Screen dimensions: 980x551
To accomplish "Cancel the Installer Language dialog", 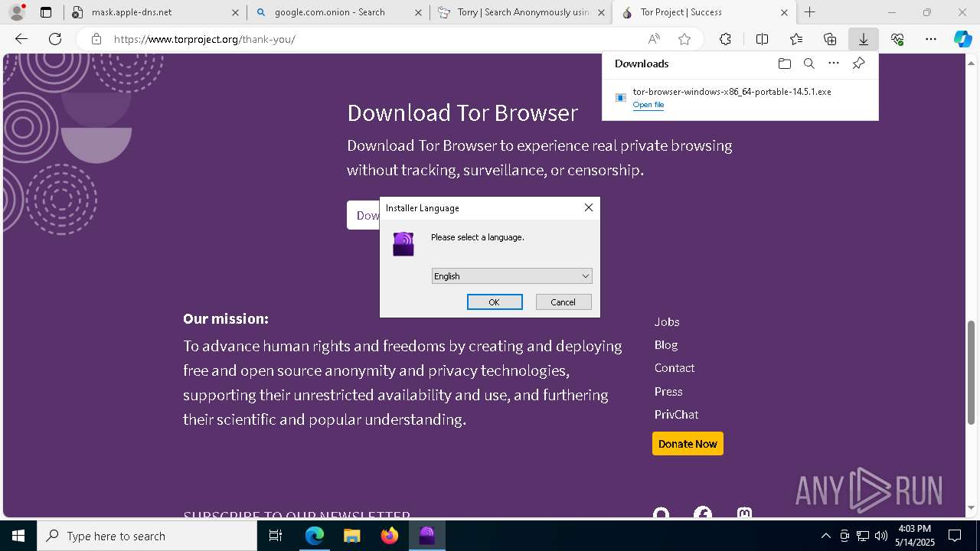I will pyautogui.click(x=563, y=302).
